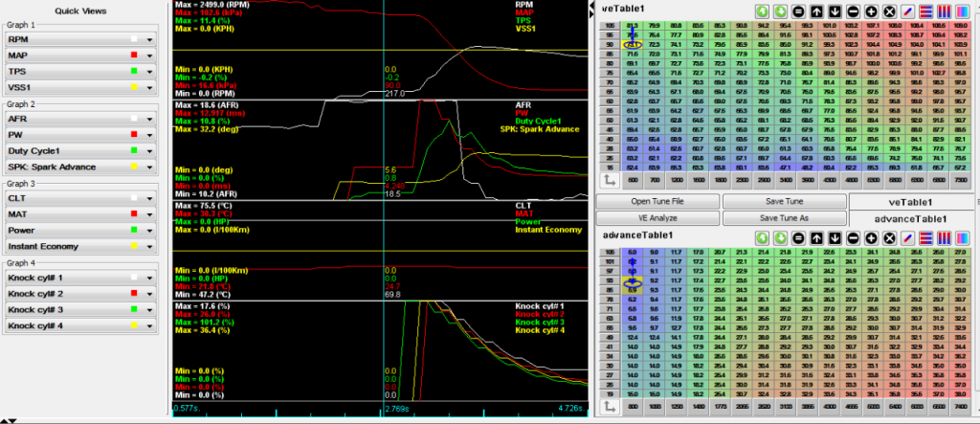Select the 109.0 cell in veTable1's top row

pyautogui.click(x=960, y=26)
